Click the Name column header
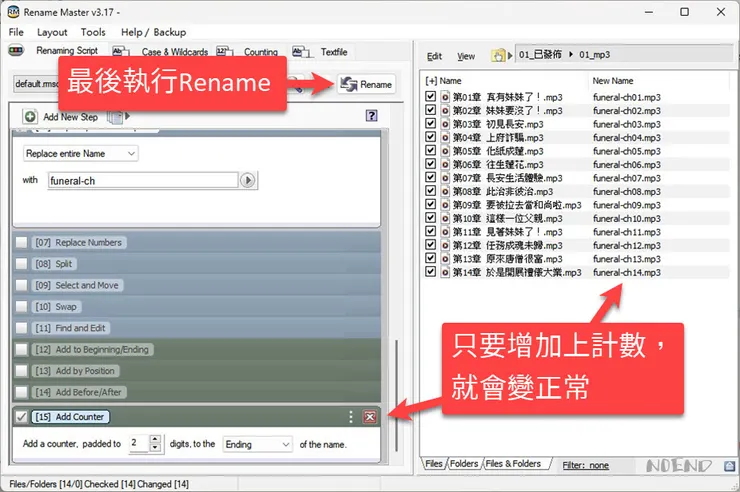 click(450, 81)
